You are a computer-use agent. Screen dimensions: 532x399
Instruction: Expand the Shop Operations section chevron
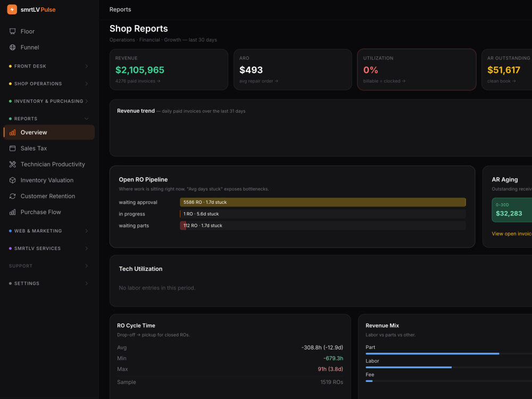[87, 84]
